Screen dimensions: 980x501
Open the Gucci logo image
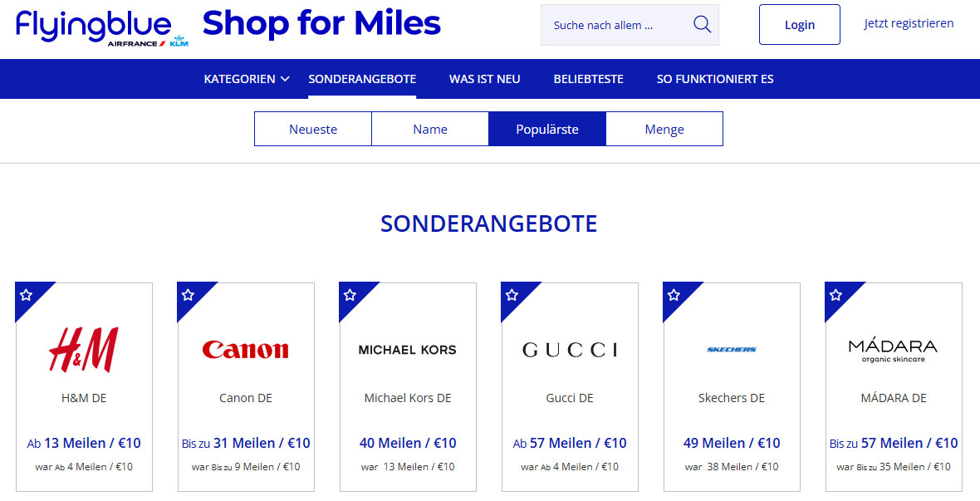(570, 350)
